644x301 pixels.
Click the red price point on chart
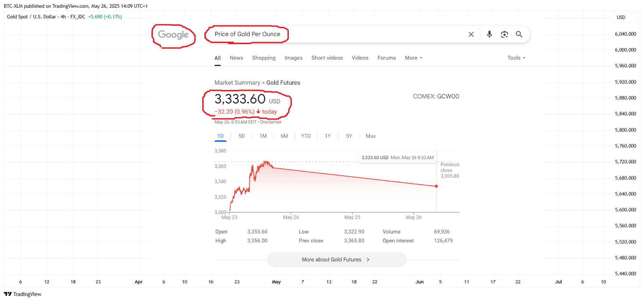436,186
